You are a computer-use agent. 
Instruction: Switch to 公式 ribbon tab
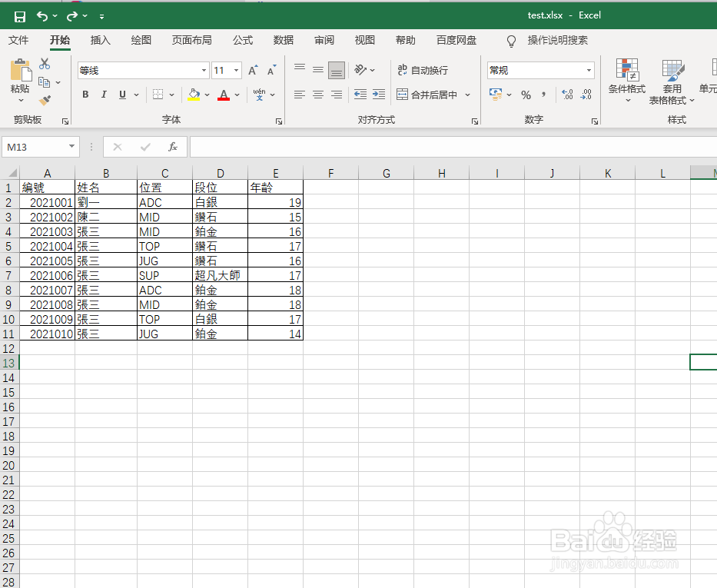pyautogui.click(x=243, y=40)
